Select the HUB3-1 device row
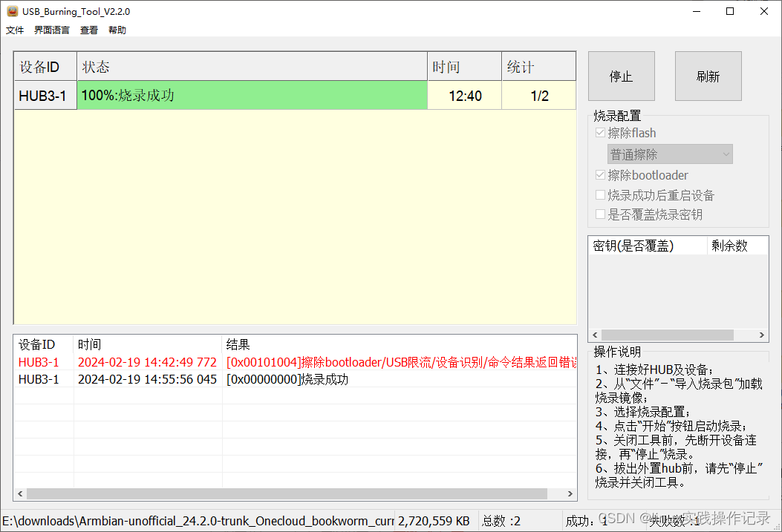This screenshot has width=782, height=532. 45,96
